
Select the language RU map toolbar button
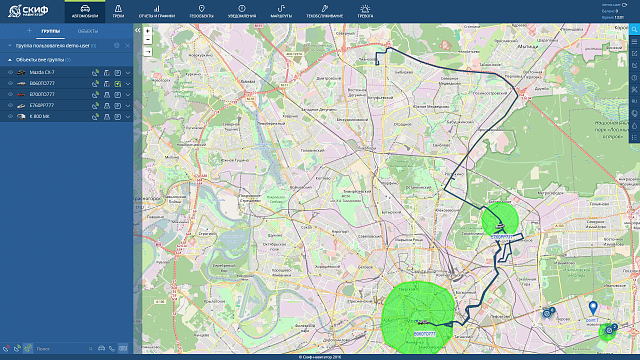634,101
